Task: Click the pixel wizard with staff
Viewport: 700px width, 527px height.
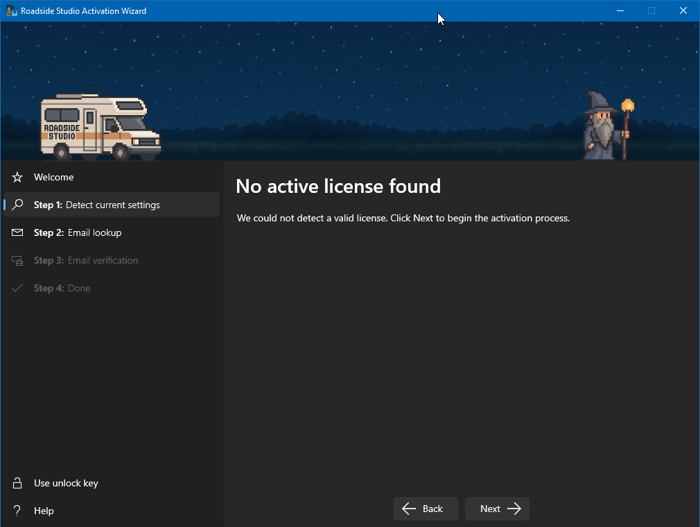Action: click(x=606, y=126)
